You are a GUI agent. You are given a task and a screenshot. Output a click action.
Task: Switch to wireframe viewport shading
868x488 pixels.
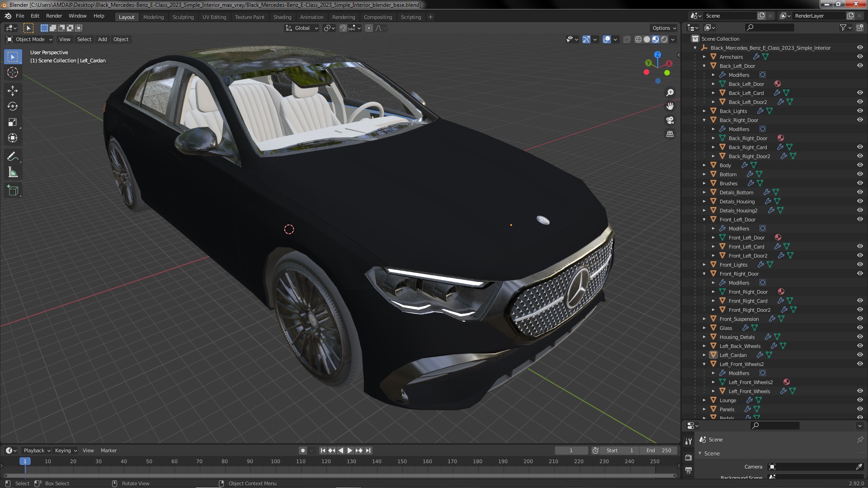[638, 40]
